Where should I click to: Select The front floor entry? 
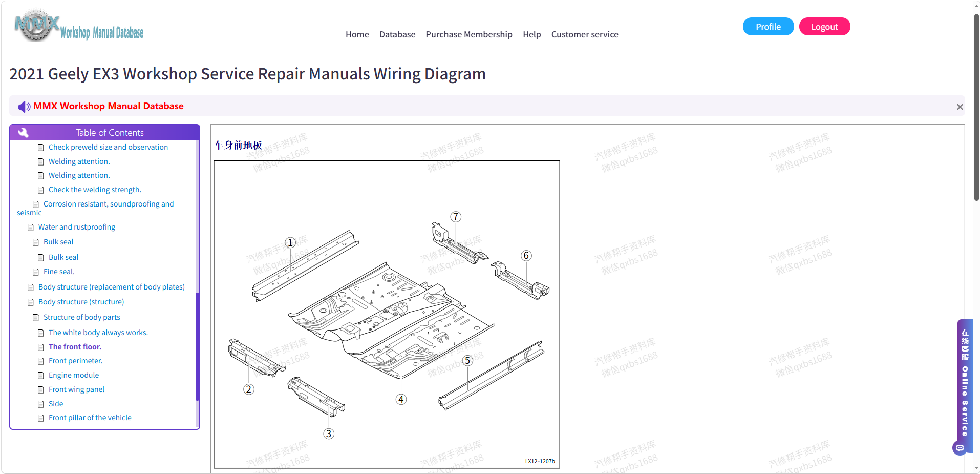click(75, 347)
